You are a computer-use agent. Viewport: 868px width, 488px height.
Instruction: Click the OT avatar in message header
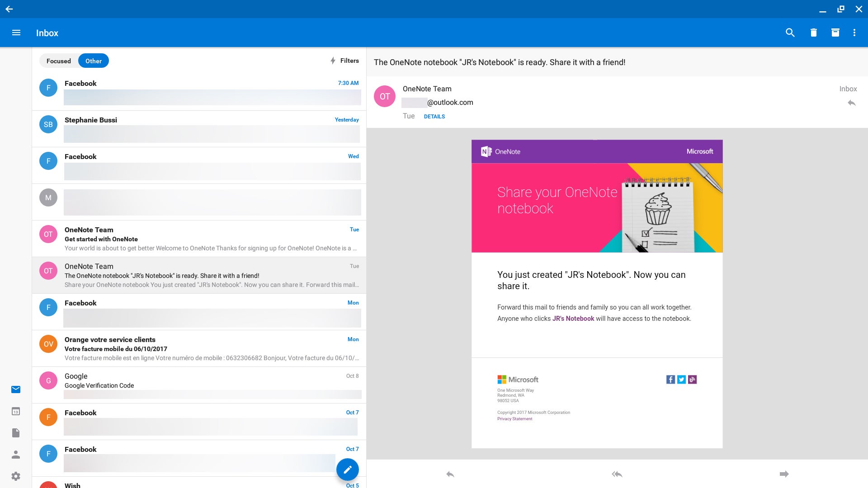[x=385, y=96]
